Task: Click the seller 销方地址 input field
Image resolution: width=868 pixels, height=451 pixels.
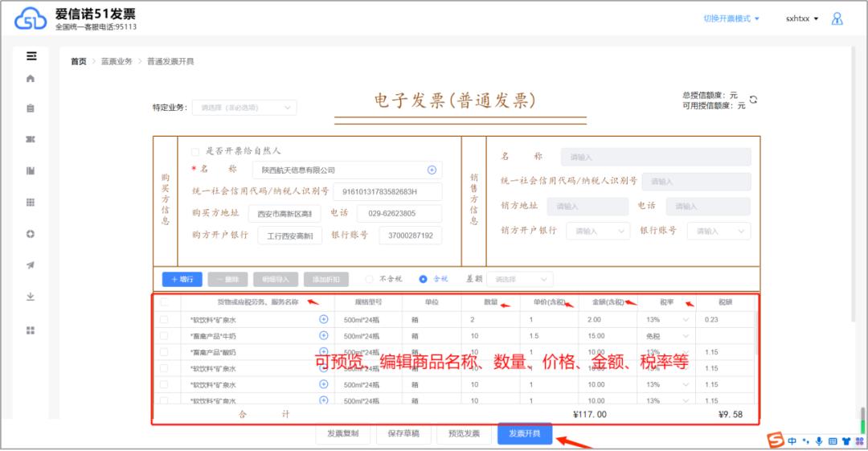Action: click(x=588, y=206)
